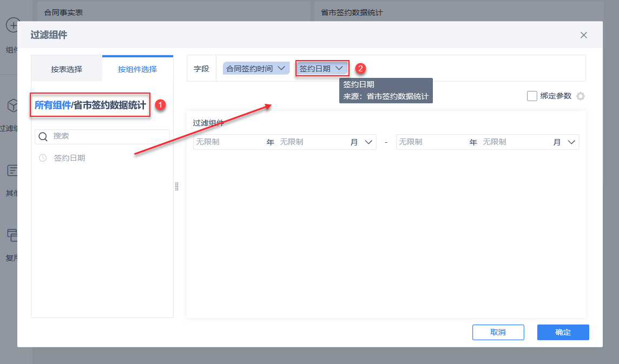Click the end month 无限制 input

point(517,142)
